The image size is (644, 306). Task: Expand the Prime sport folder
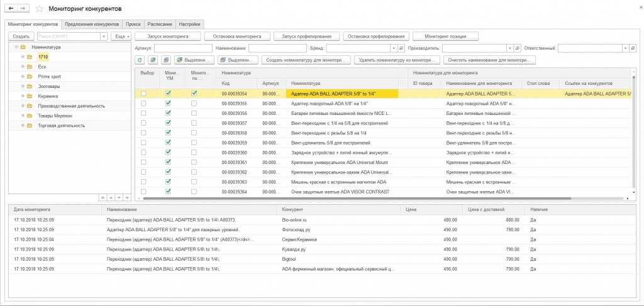[23, 76]
